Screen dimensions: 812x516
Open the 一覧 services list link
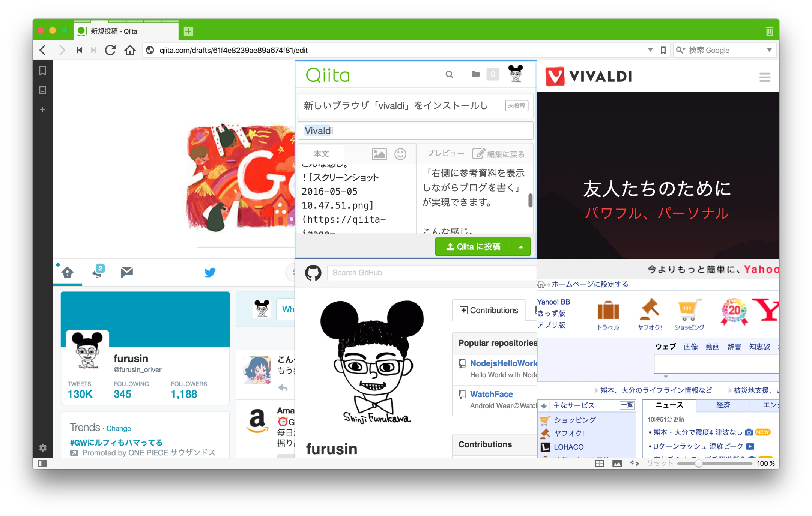click(627, 405)
